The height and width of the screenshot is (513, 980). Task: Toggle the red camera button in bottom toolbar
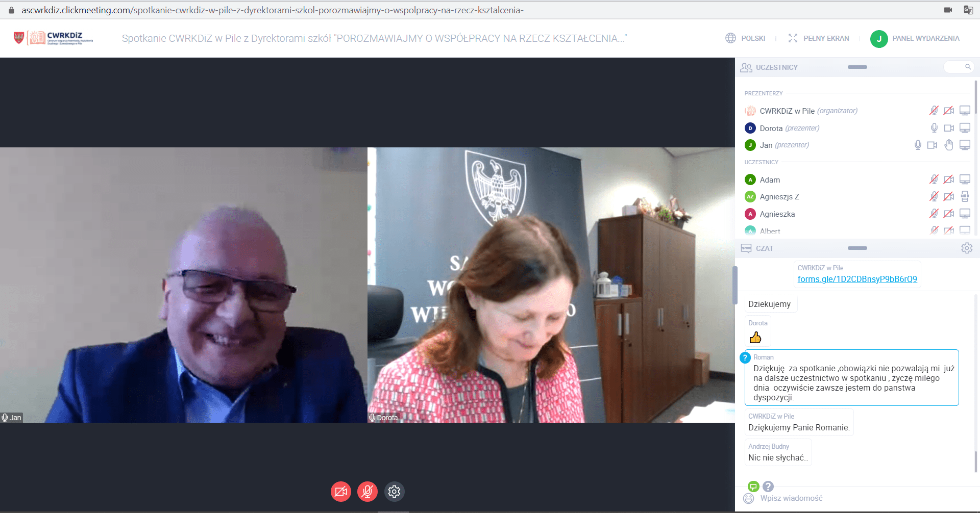click(341, 492)
